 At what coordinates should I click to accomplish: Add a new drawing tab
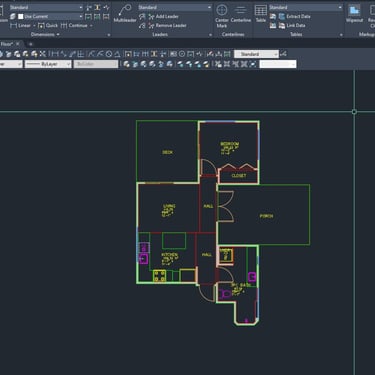tap(30, 44)
